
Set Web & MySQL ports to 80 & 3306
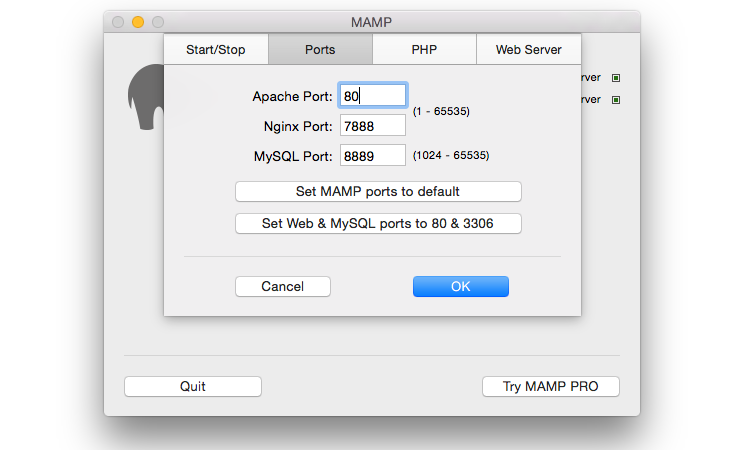click(x=378, y=224)
